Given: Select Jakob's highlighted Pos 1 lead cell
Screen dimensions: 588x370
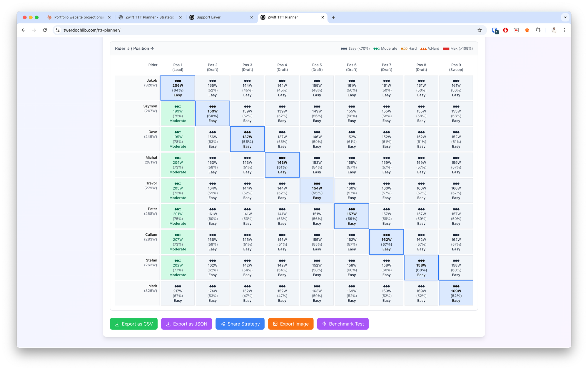Looking at the screenshot, I should click(x=178, y=88).
